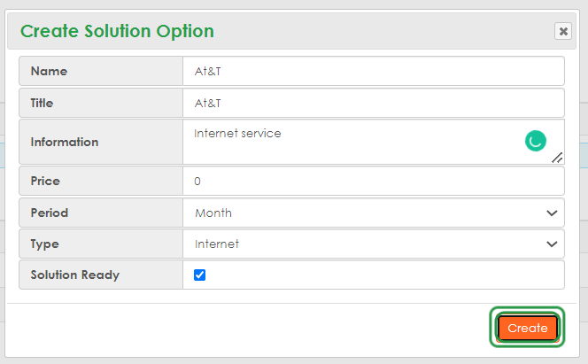Click the chevron arrow on the Type selector
Image resolution: width=588 pixels, height=364 pixels.
553,244
